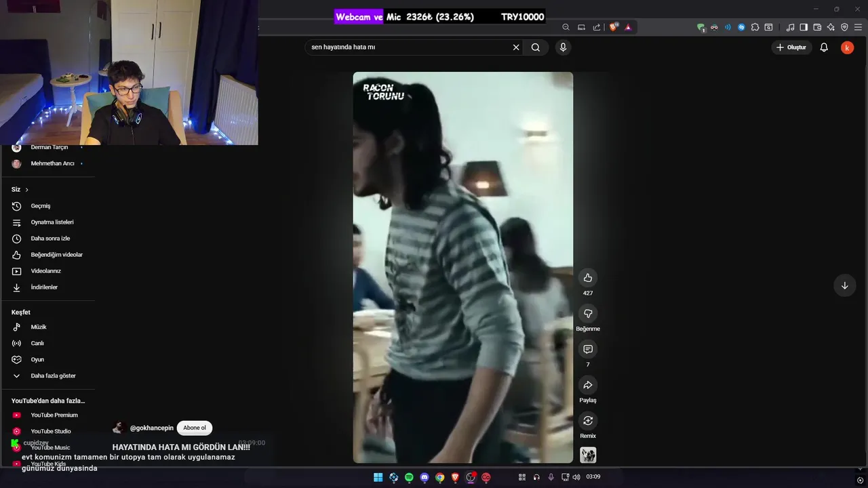Click the share page icon in address bar

[597, 27]
